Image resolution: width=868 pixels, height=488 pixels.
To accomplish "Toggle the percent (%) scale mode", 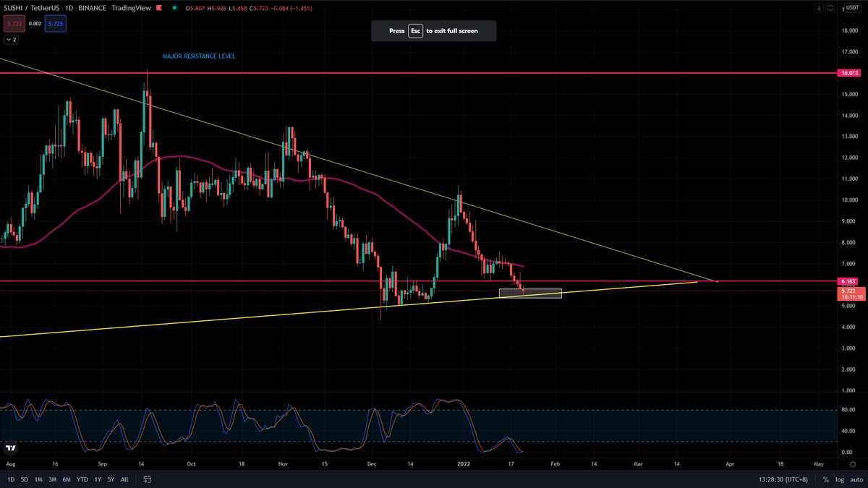I will point(825,479).
